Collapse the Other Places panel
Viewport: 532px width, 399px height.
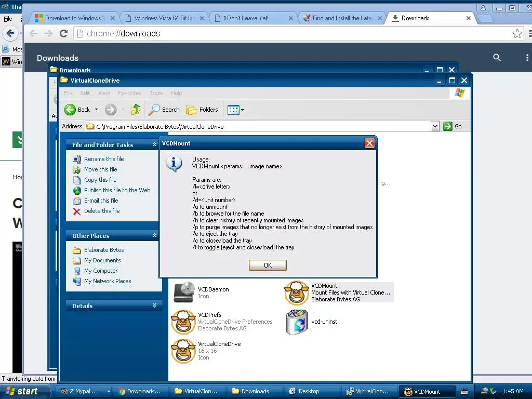154,235
